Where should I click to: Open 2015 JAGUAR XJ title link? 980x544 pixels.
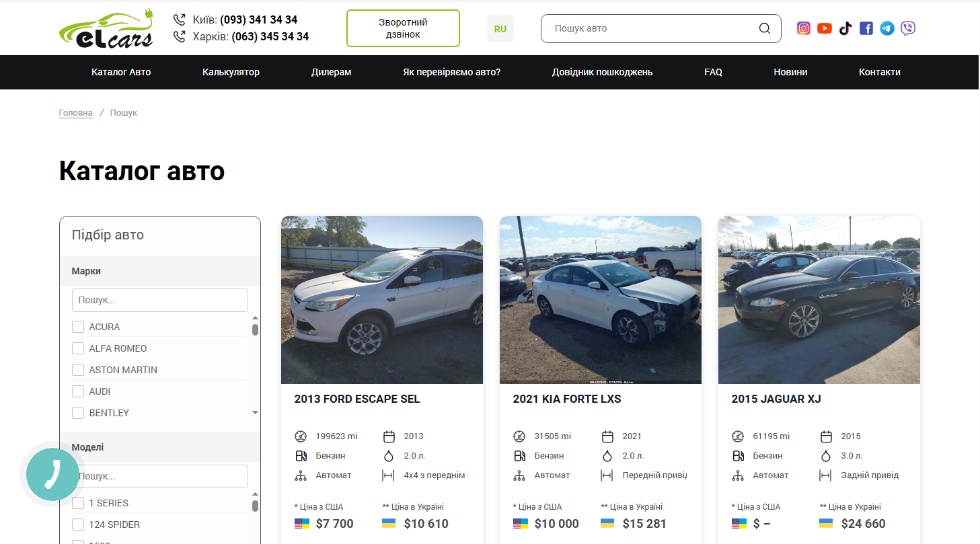pos(776,399)
